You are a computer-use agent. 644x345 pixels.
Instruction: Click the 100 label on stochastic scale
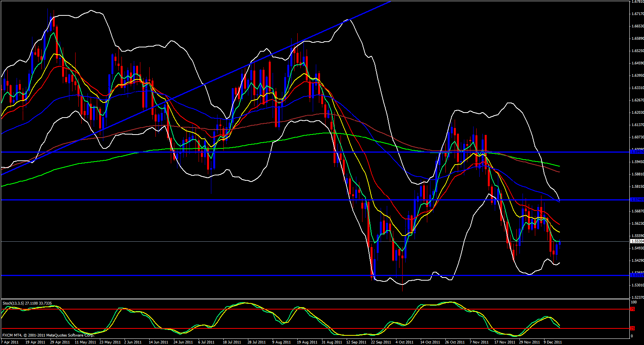(x=634, y=302)
